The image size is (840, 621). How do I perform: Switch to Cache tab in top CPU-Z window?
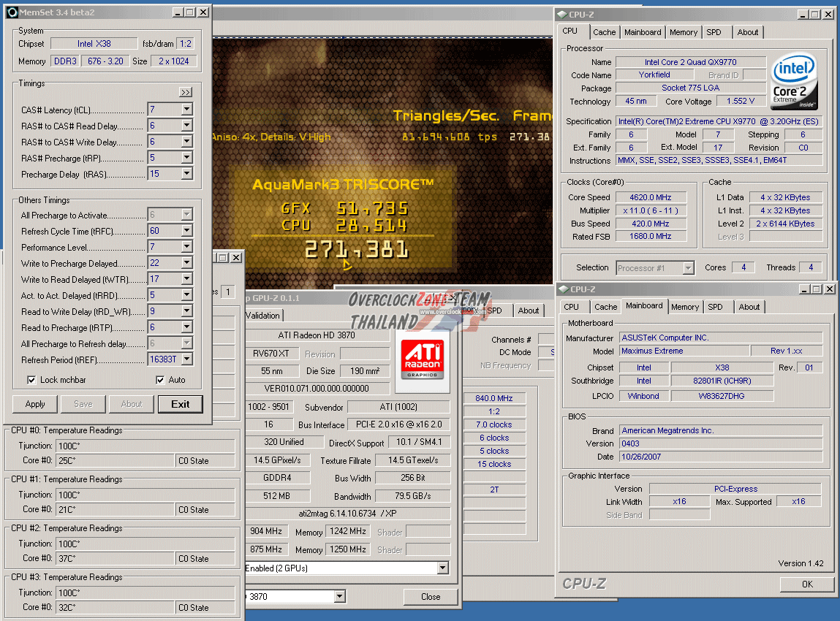coord(605,32)
